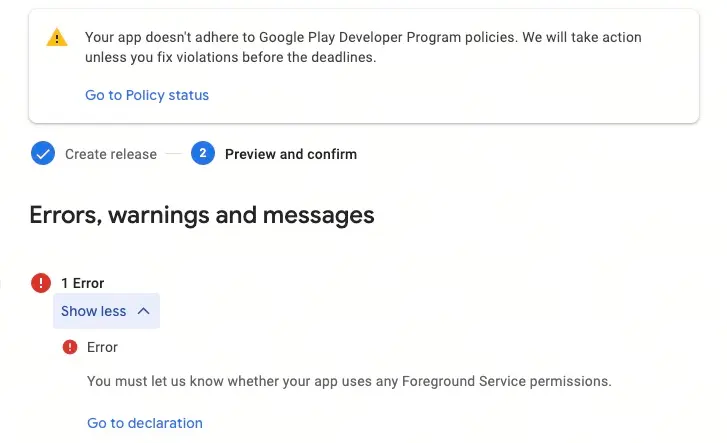Click the connector line between release steps

(x=174, y=154)
